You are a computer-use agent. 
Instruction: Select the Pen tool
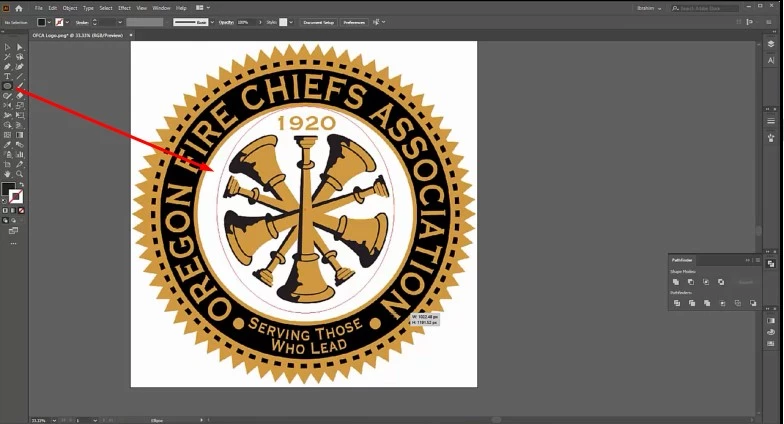(7, 66)
